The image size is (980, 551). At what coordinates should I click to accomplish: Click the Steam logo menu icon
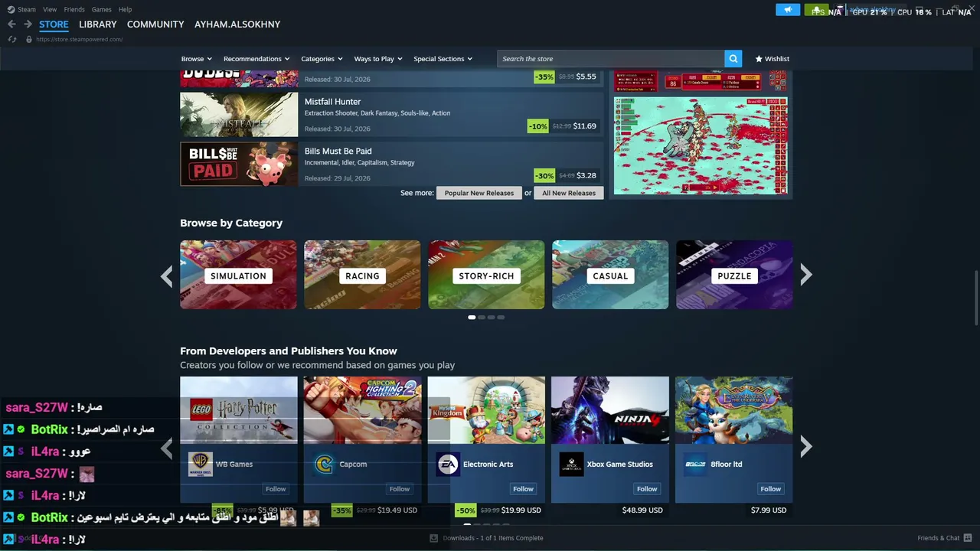tap(11, 9)
